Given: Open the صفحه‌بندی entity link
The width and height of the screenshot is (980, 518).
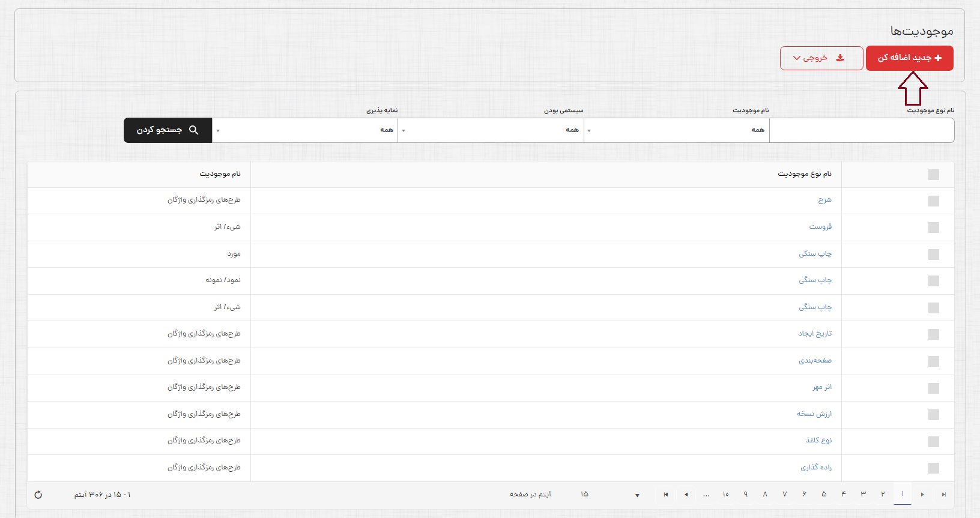Looking at the screenshot, I should pyautogui.click(x=815, y=361).
